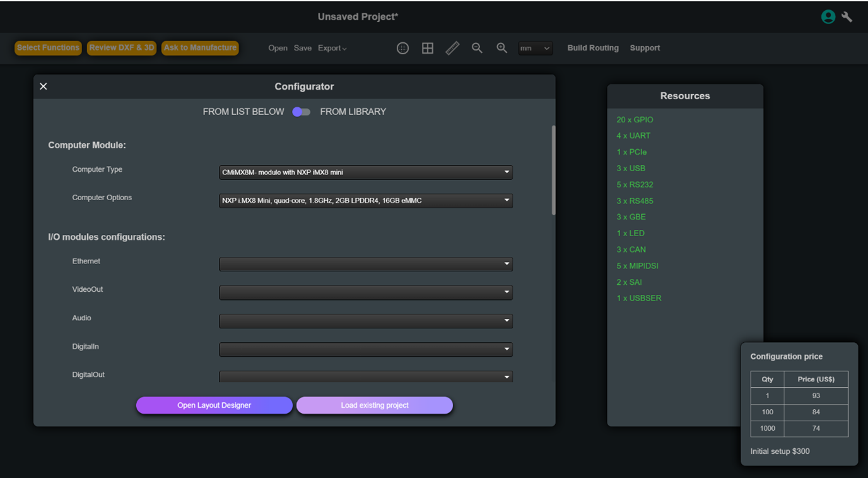The width and height of the screenshot is (868, 478).
Task: Click the Ask to Manufacture button
Action: [x=200, y=48]
